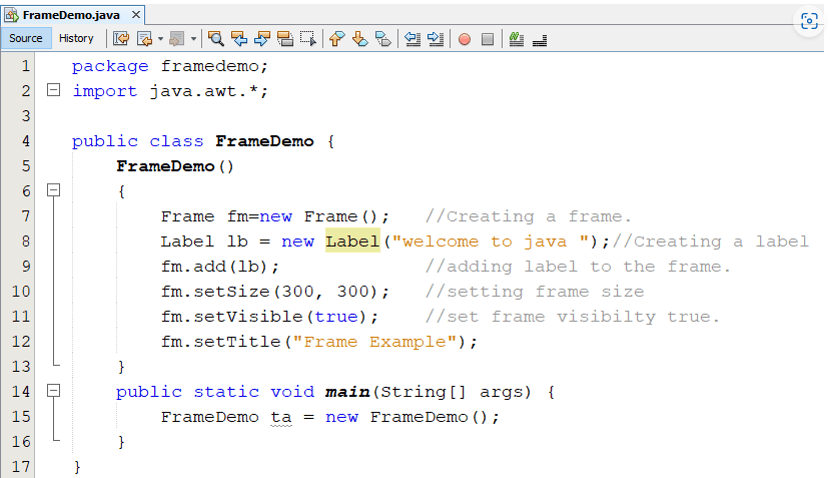Image resolution: width=830 pixels, height=478 pixels.
Task: Click the Find Selection magnifier icon
Action: pos(215,39)
